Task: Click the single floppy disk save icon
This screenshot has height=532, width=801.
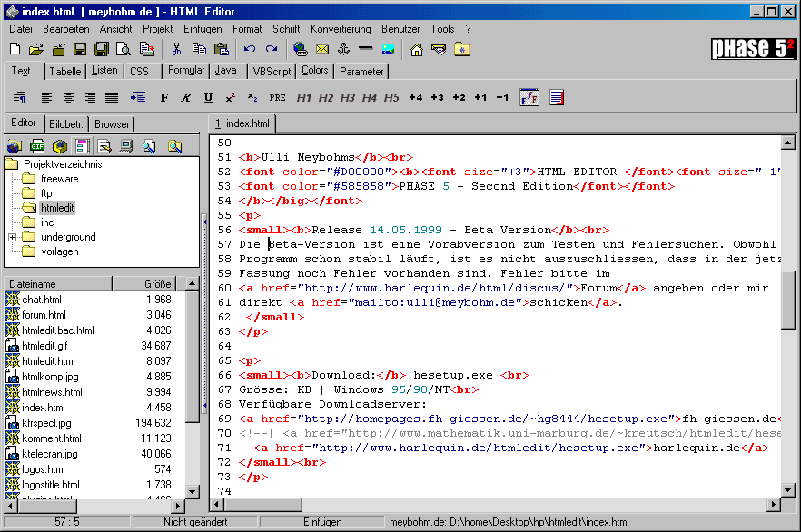Action: [80, 50]
